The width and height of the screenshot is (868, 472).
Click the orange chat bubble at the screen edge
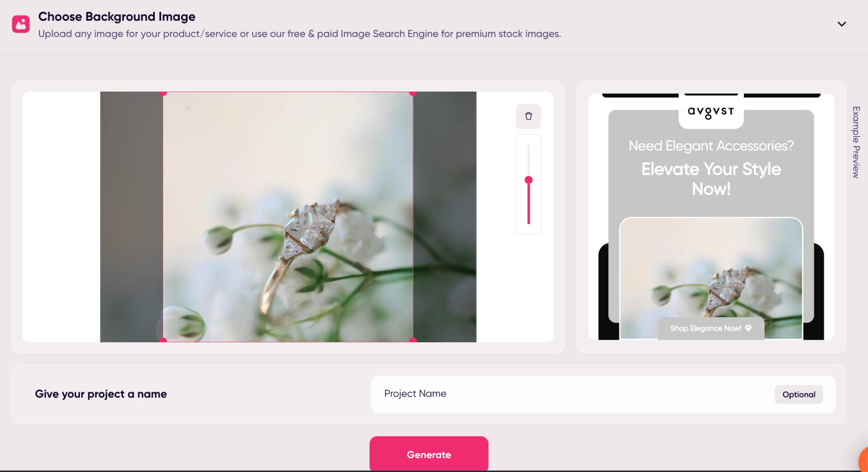[x=864, y=460]
